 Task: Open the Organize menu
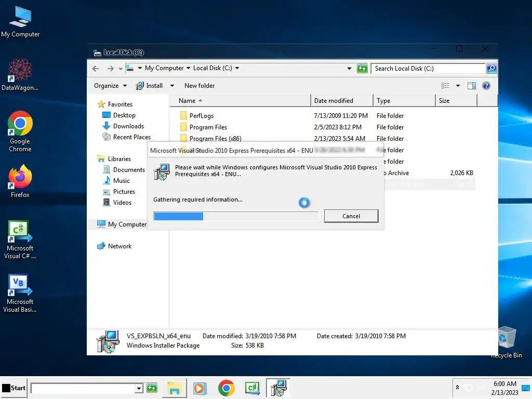(110, 86)
